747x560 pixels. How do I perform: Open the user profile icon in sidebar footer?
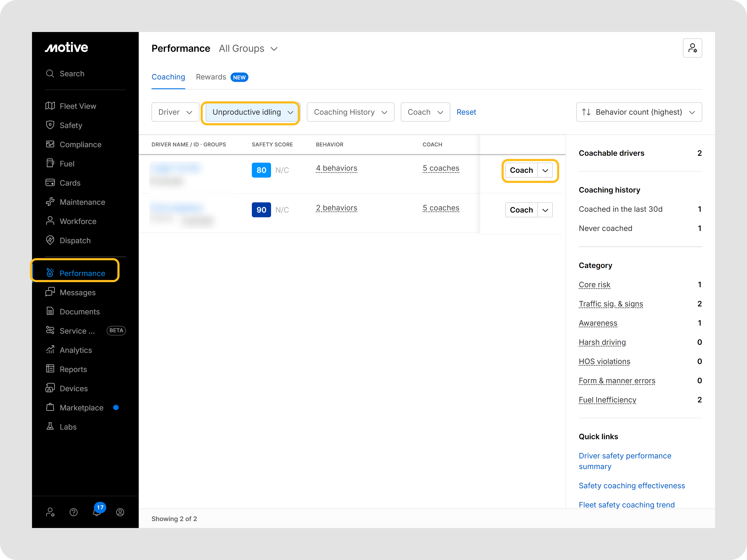[x=120, y=512]
